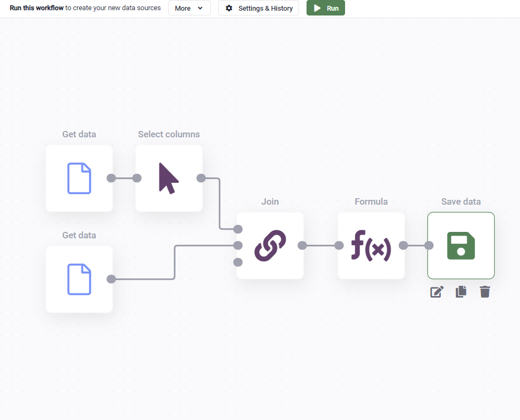Click the Save data floppy disk icon
This screenshot has width=520, height=420.
(x=461, y=245)
